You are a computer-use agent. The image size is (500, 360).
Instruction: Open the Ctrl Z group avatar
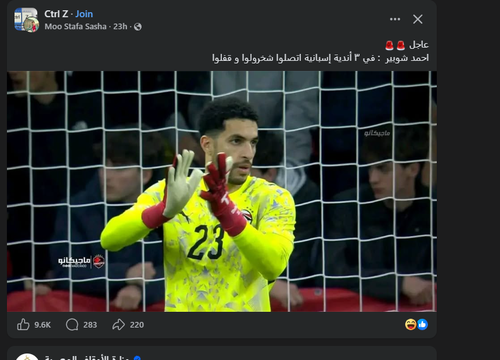(27, 20)
